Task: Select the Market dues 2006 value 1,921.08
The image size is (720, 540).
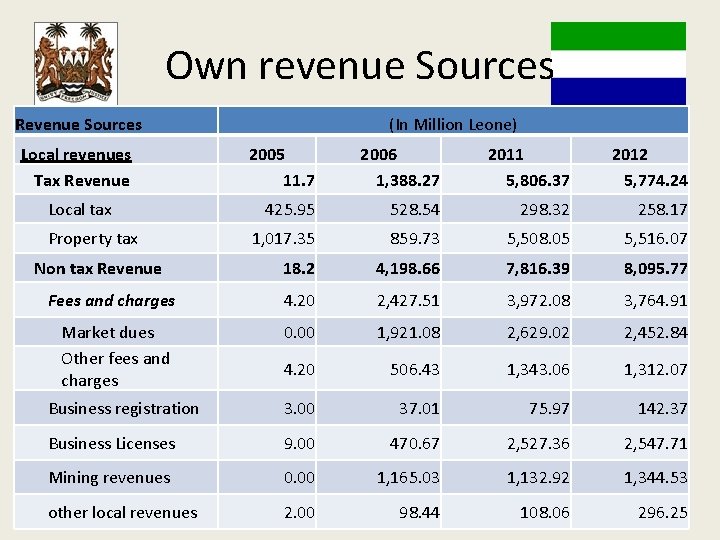Action: point(408,332)
